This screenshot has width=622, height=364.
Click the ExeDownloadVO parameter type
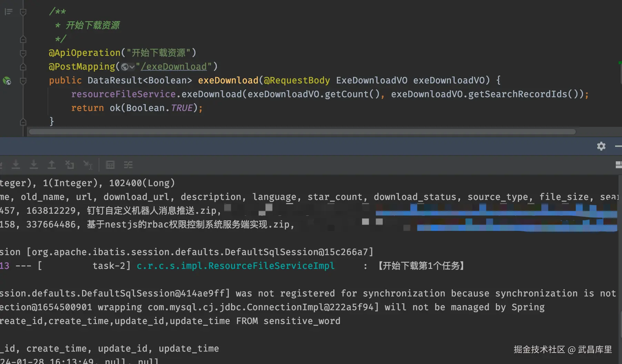tap(372, 80)
